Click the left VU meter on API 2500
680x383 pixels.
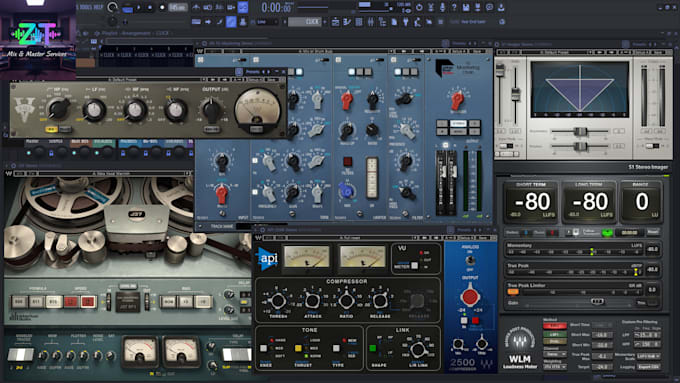[307, 257]
